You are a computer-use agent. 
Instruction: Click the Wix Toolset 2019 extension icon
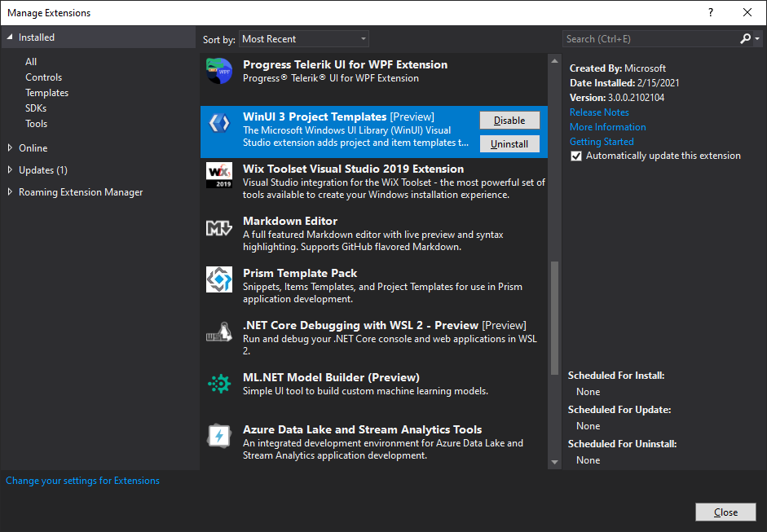point(219,175)
